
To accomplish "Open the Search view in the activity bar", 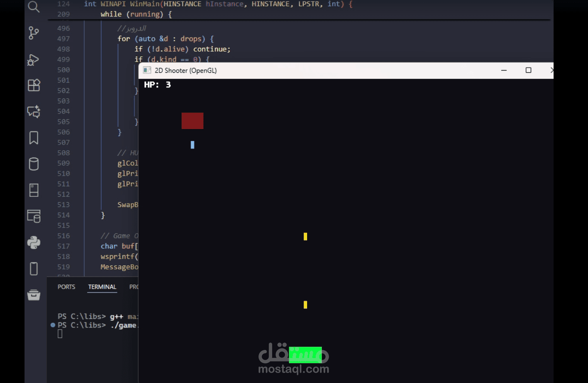I will 34,6.
